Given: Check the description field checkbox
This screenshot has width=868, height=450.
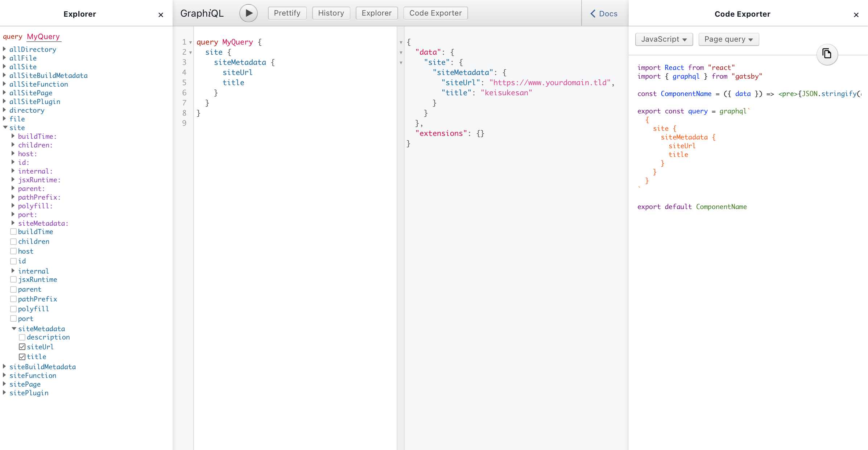Looking at the screenshot, I should (22, 337).
